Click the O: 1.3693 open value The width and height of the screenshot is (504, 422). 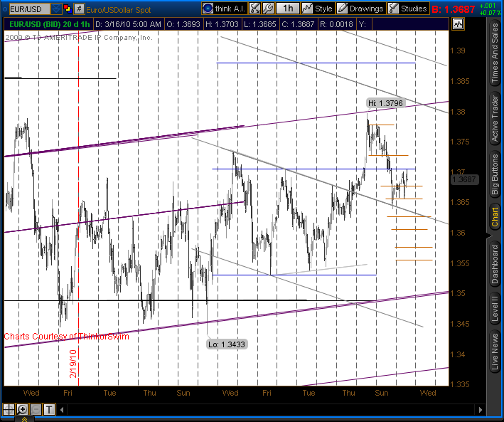(x=183, y=24)
